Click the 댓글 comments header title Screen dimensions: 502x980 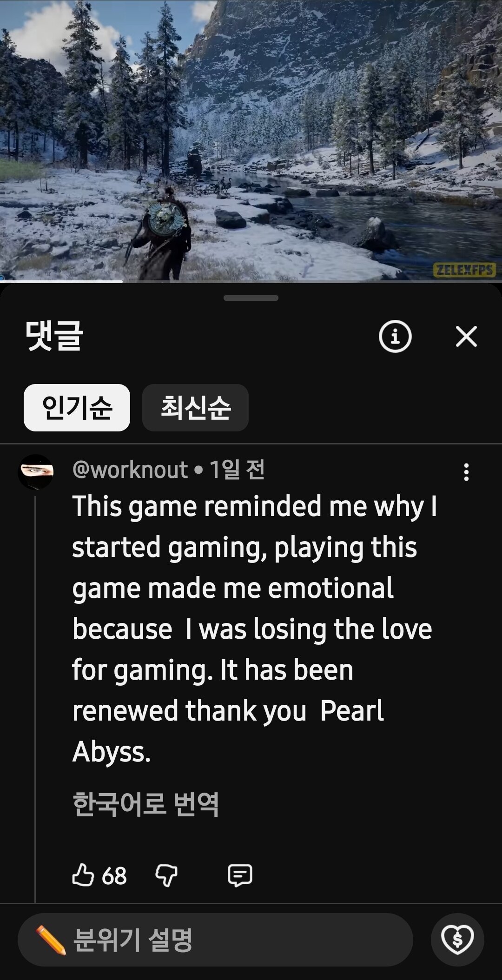point(54,336)
